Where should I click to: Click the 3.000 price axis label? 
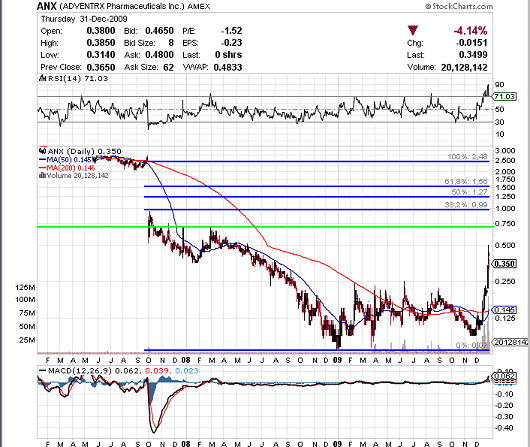[505, 150]
